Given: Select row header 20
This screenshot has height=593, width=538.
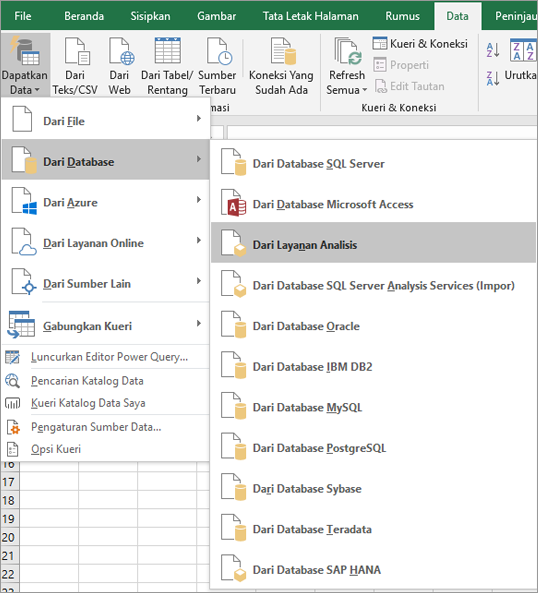Looking at the screenshot, I should pos(9,537).
